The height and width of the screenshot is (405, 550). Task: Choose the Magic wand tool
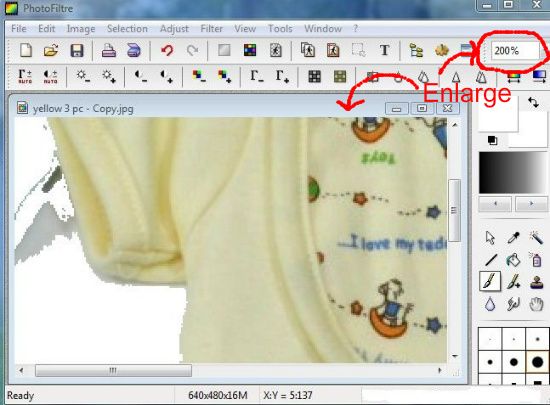(x=536, y=238)
